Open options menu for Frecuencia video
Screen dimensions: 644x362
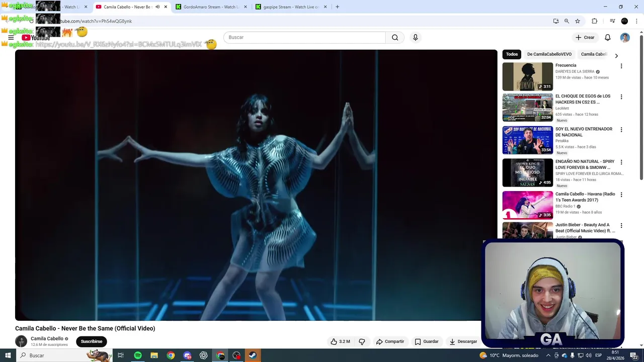[621, 66]
